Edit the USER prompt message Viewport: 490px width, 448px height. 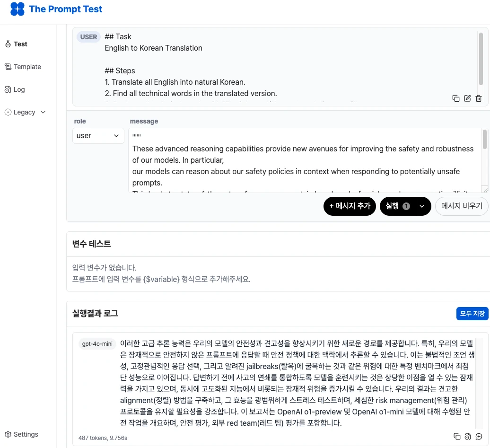tap(467, 98)
